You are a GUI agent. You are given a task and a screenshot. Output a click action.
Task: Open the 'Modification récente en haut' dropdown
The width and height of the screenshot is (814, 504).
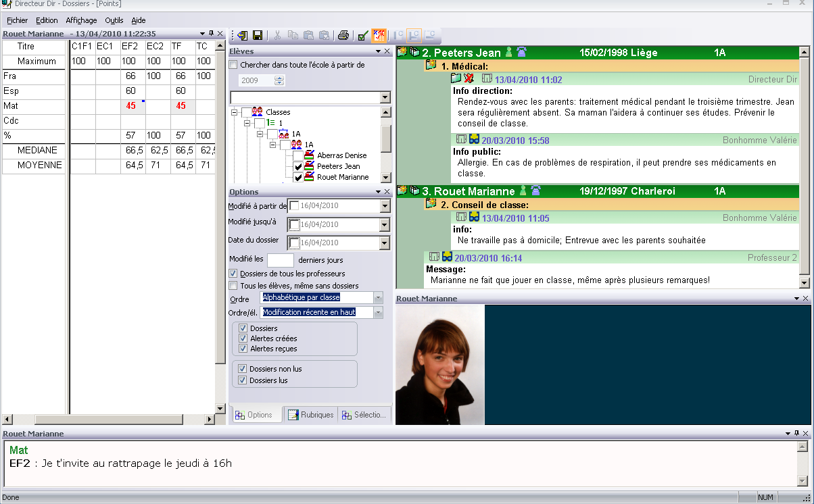[x=378, y=313]
